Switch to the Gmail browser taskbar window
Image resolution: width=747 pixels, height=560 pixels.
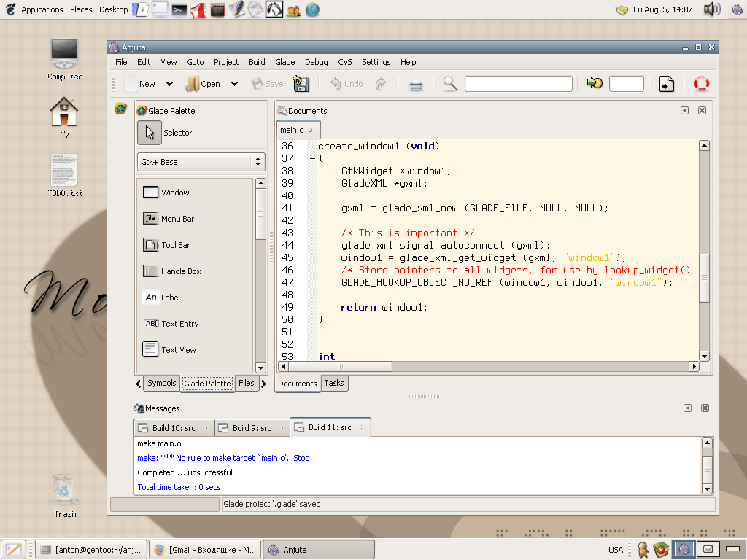205,550
